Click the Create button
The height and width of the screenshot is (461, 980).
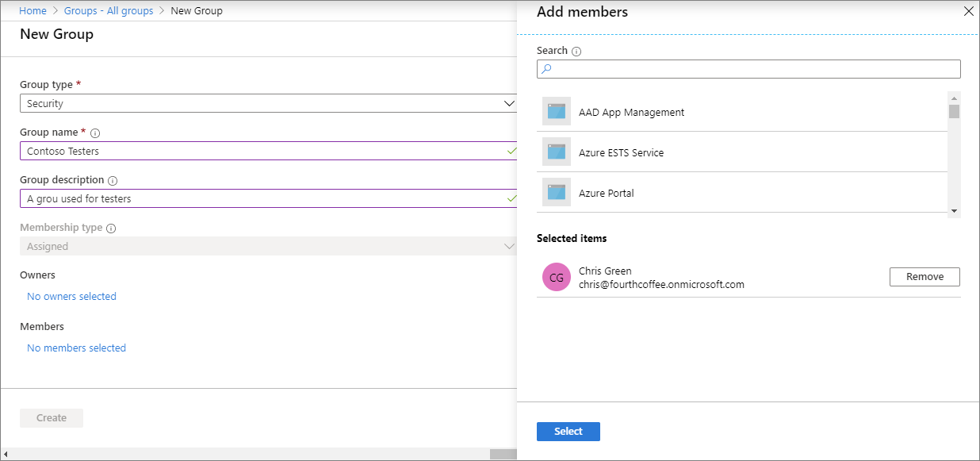(x=51, y=417)
